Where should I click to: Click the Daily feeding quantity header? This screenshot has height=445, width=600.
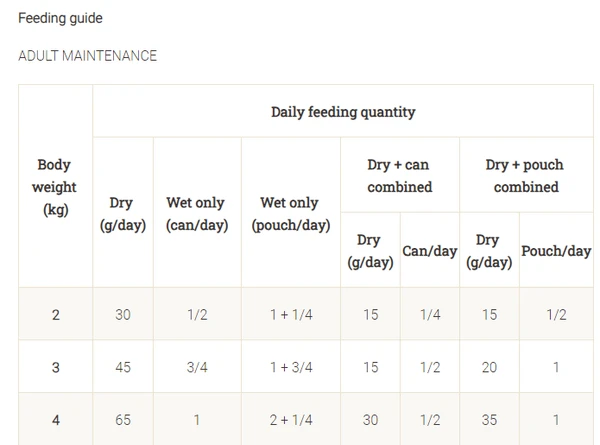[x=342, y=111]
